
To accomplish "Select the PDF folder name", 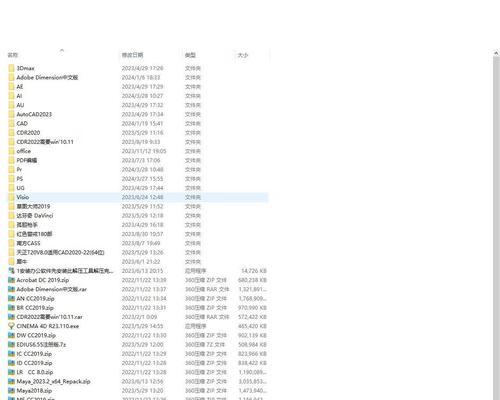I will [x=27, y=160].
